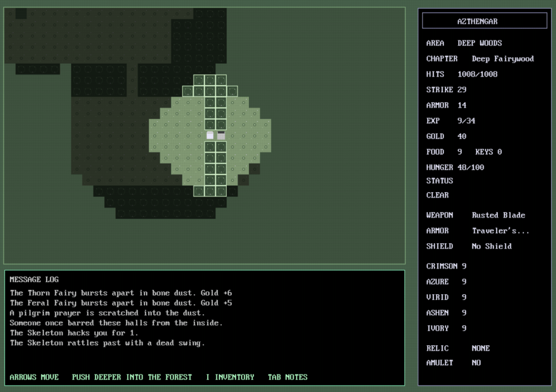556x392 pixels.
Task: Click the CRIMSON 9 stat
Action: click(x=446, y=266)
